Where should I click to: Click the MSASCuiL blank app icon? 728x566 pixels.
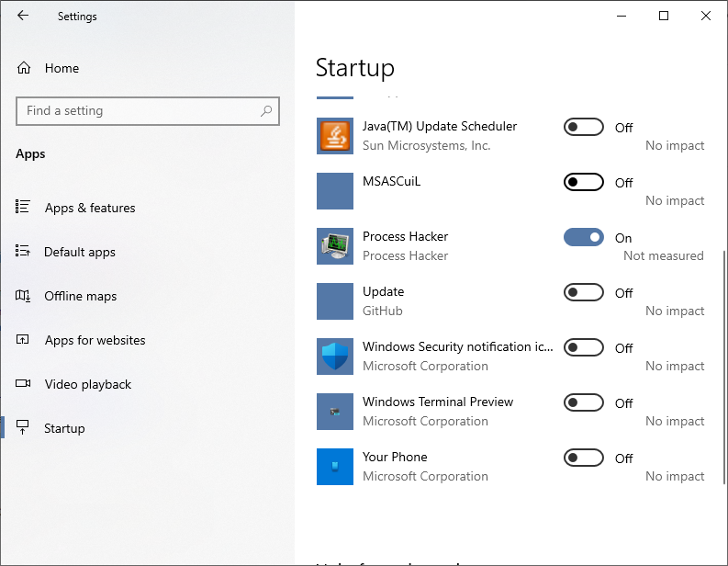point(335,191)
